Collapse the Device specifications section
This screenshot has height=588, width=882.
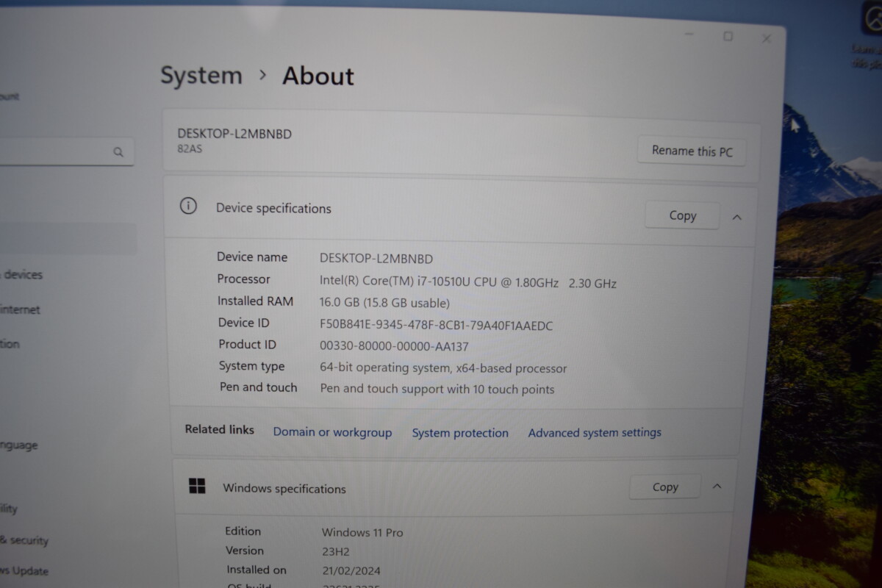[736, 217]
